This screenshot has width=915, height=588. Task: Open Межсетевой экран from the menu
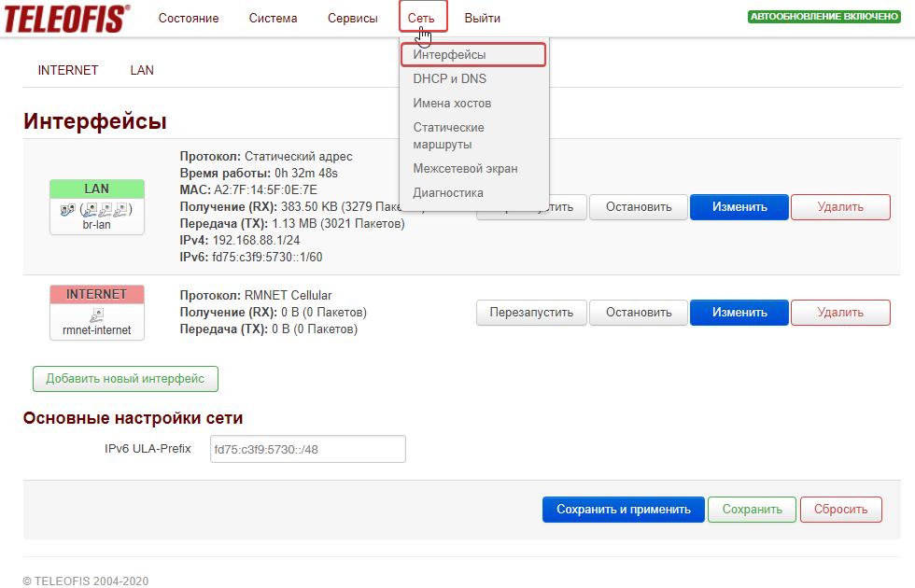tap(465, 169)
